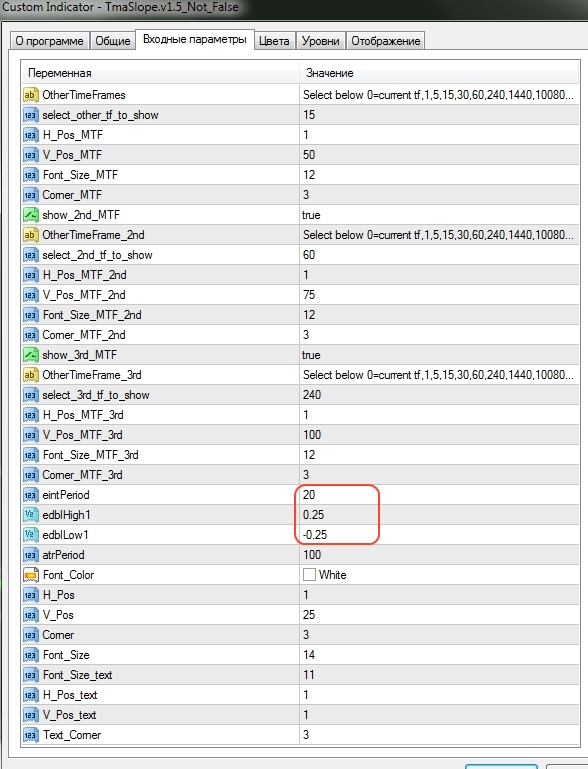Open the 'Цвета' tab
588x769 pixels.
[x=274, y=41]
